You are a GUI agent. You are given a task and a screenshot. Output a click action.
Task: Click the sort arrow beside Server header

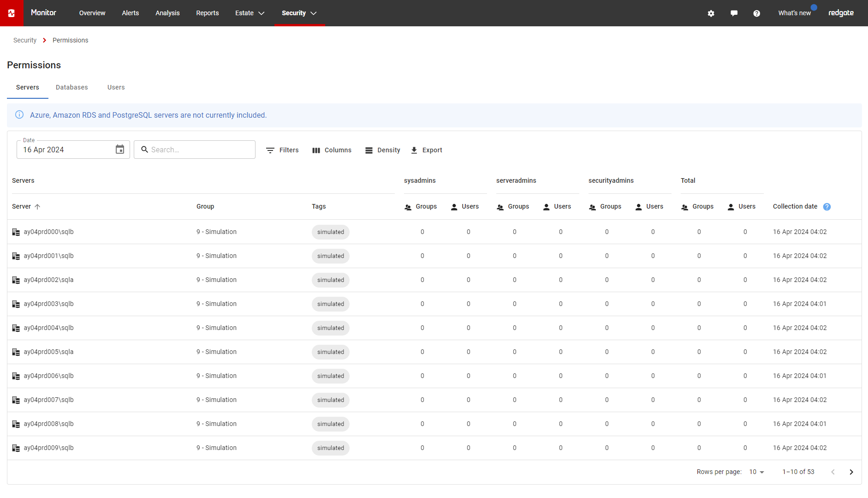pos(37,207)
